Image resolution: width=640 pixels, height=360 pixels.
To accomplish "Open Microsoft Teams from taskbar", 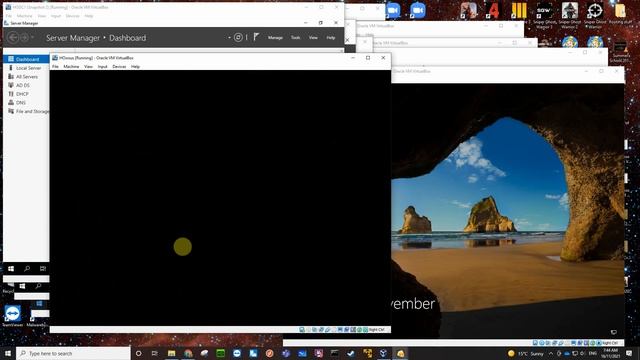I will 286,353.
